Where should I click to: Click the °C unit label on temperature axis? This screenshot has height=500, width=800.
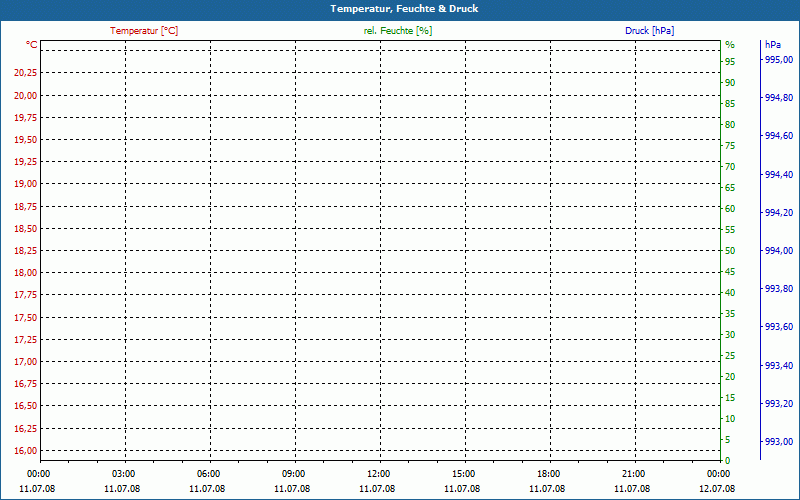[32, 45]
